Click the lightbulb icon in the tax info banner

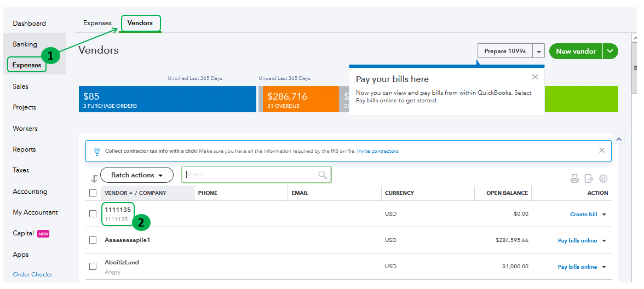(x=97, y=151)
